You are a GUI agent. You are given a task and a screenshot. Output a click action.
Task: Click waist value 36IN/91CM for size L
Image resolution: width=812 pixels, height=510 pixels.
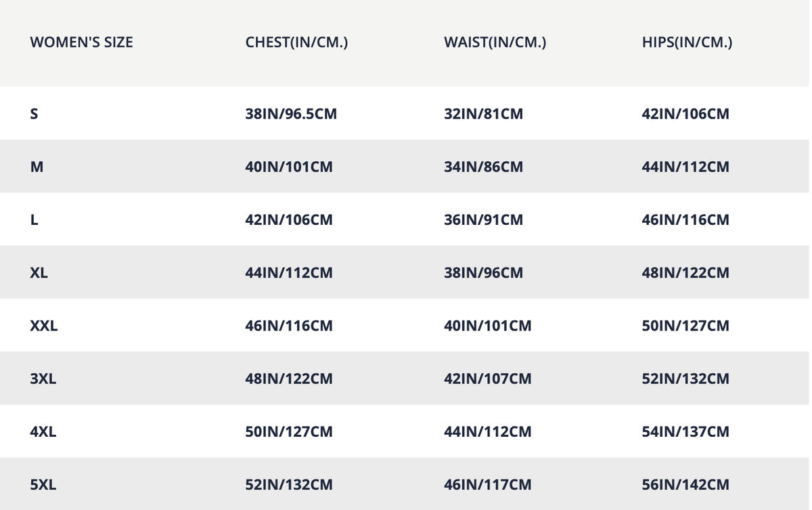click(483, 220)
